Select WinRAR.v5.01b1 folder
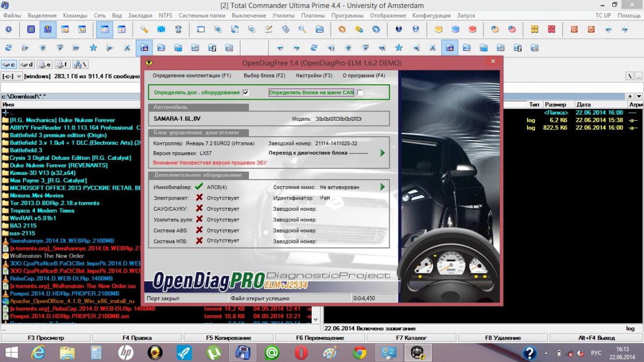The width and height of the screenshot is (644, 362). click(x=33, y=218)
